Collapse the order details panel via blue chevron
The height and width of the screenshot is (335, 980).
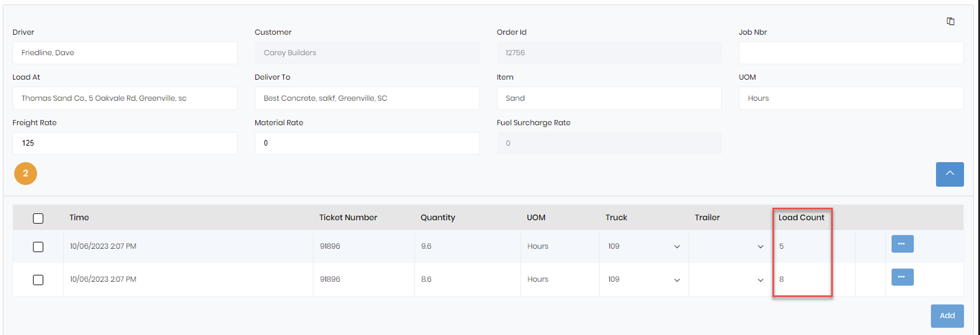pyautogui.click(x=950, y=174)
